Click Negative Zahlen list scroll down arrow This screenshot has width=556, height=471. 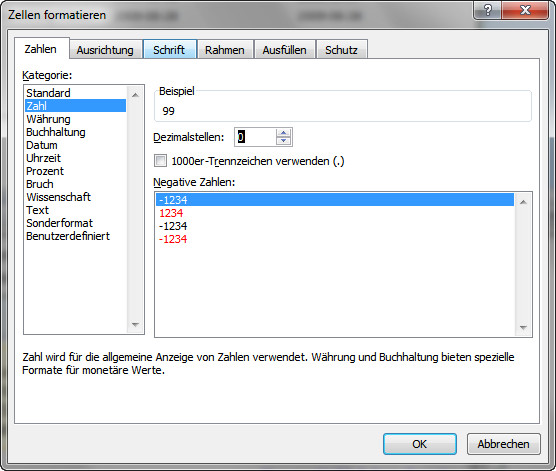523,327
